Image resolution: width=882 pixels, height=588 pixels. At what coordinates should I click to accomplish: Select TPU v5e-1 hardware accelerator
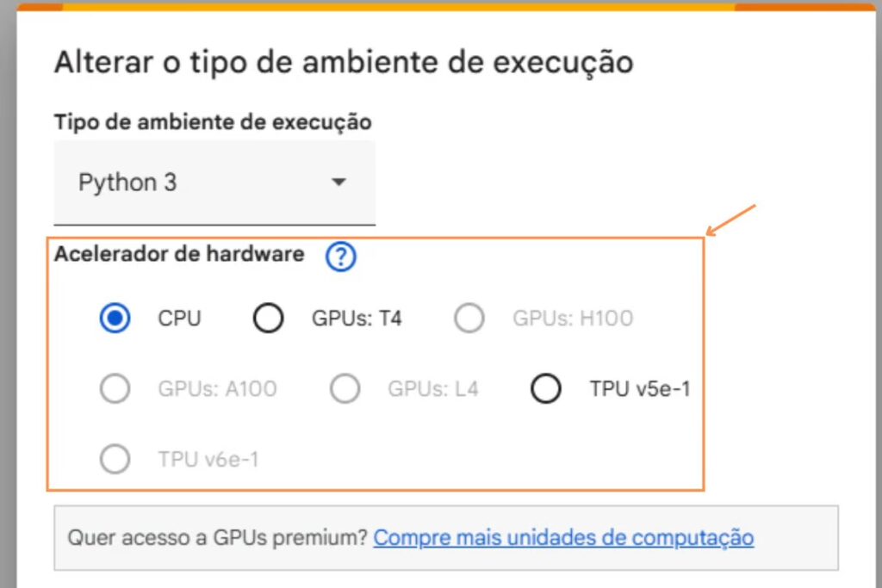(x=546, y=388)
